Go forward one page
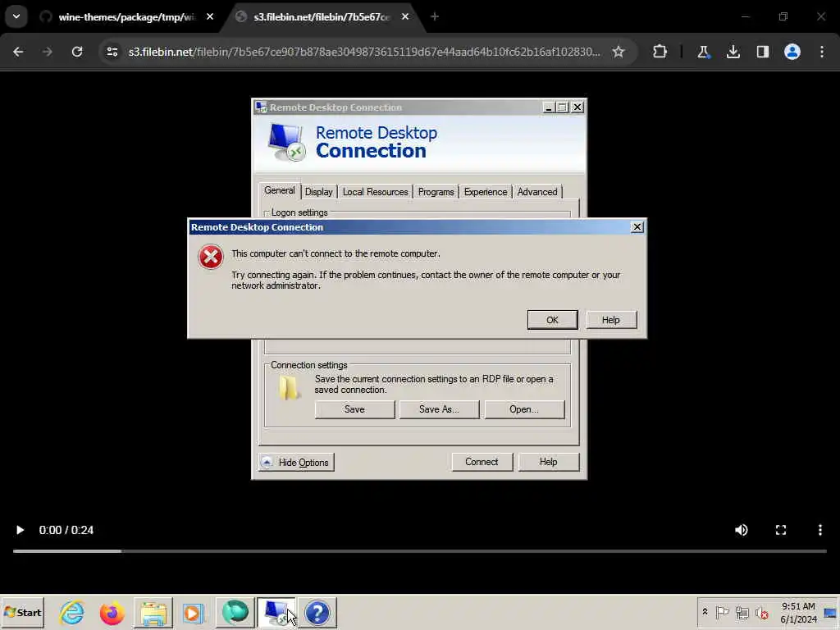840x630 pixels. [x=47, y=52]
